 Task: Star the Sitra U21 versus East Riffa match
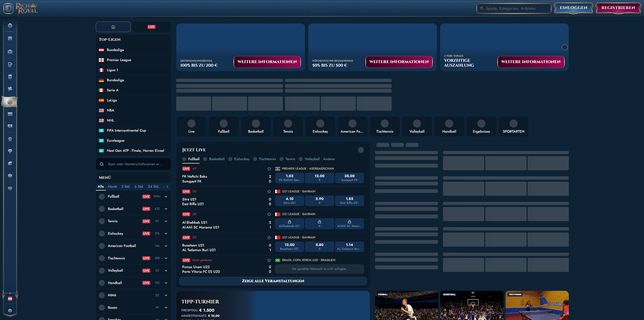(269, 191)
